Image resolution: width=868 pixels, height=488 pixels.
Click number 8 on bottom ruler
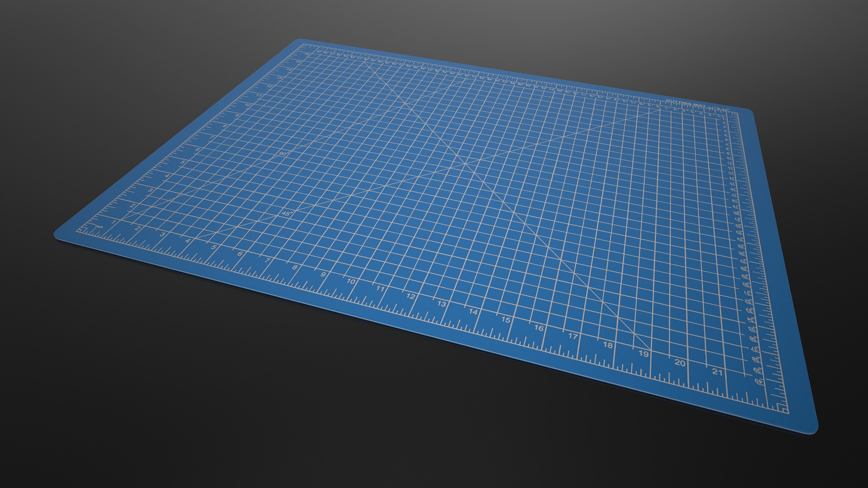point(295,267)
